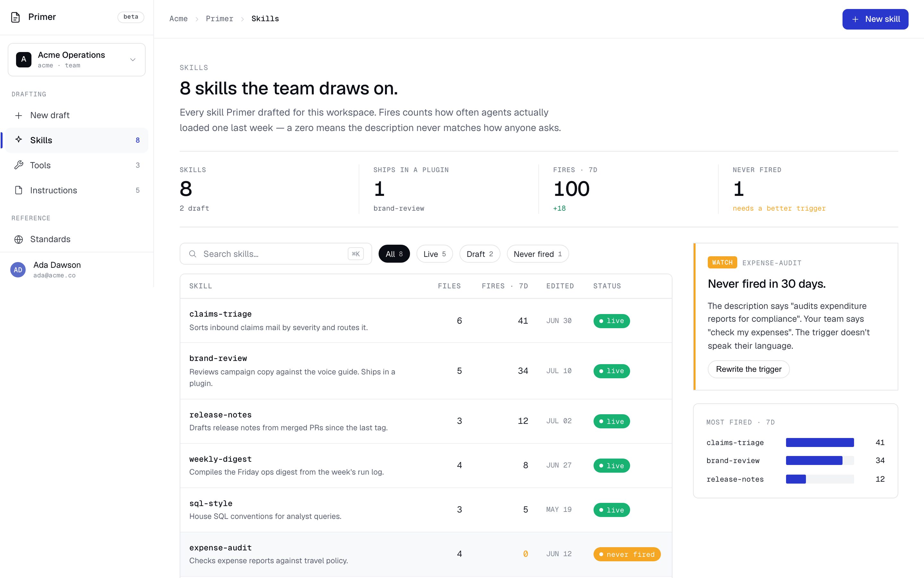Click the search magnifier icon

click(x=193, y=254)
